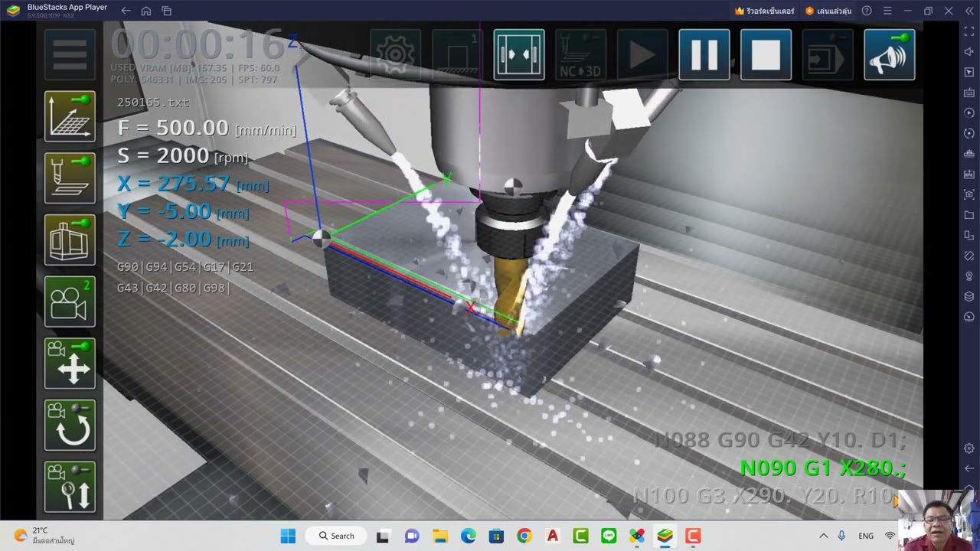Pause the running simulation
The width and height of the screenshot is (980, 551).
coord(704,54)
